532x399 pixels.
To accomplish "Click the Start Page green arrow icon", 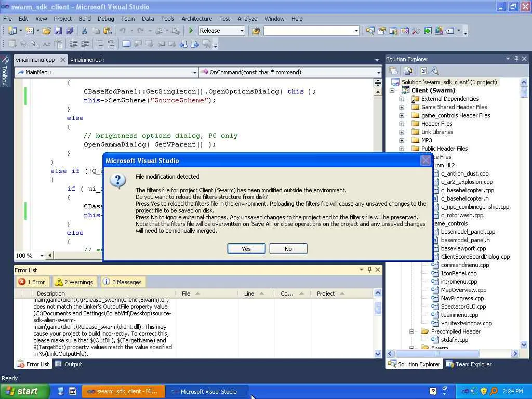I will pos(428,31).
